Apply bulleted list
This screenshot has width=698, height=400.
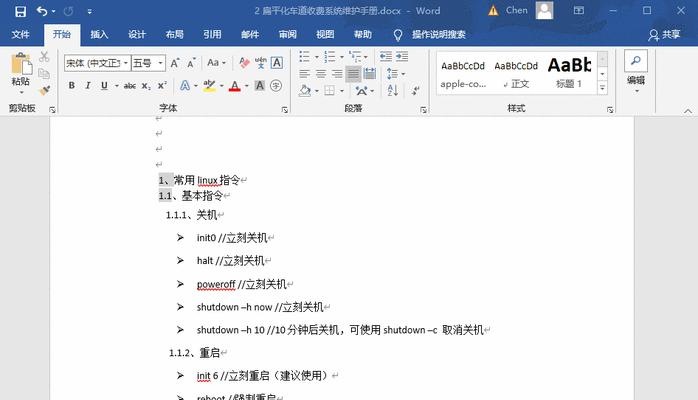click(305, 57)
